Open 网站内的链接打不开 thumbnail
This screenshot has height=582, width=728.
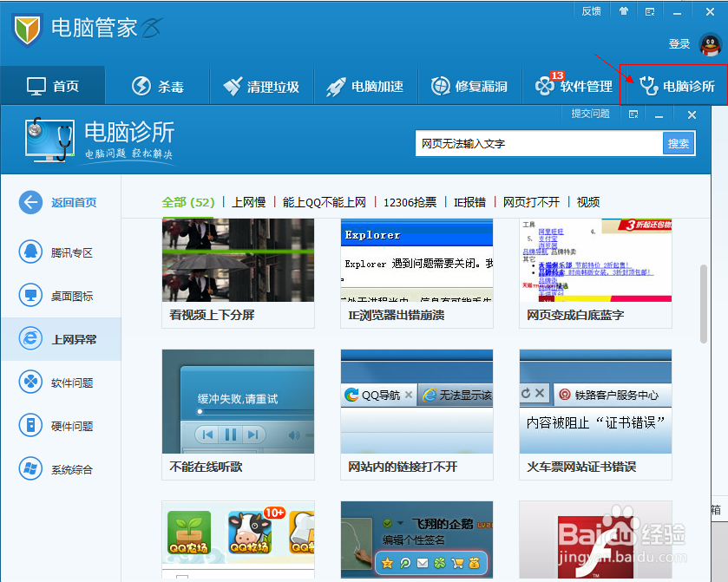tap(416, 402)
